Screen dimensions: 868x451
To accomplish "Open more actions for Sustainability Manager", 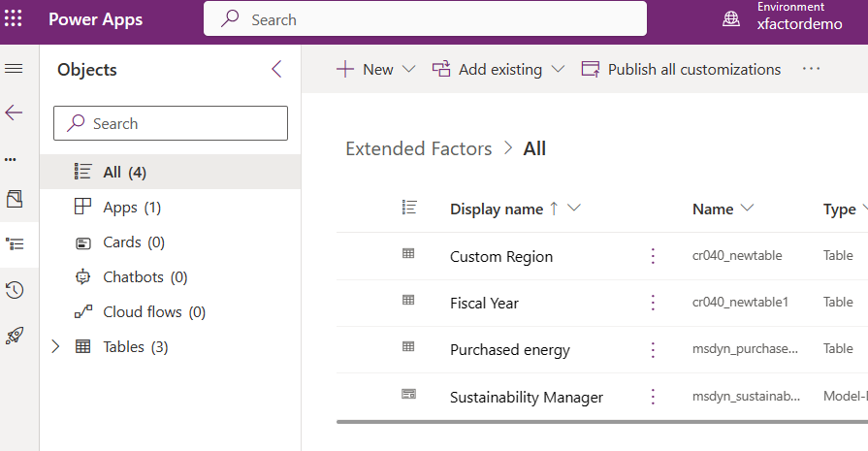I will 653,397.
